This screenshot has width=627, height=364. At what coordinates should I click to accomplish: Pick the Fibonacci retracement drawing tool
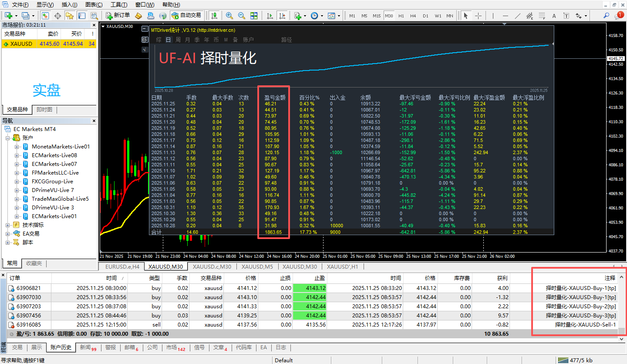pos(541,16)
